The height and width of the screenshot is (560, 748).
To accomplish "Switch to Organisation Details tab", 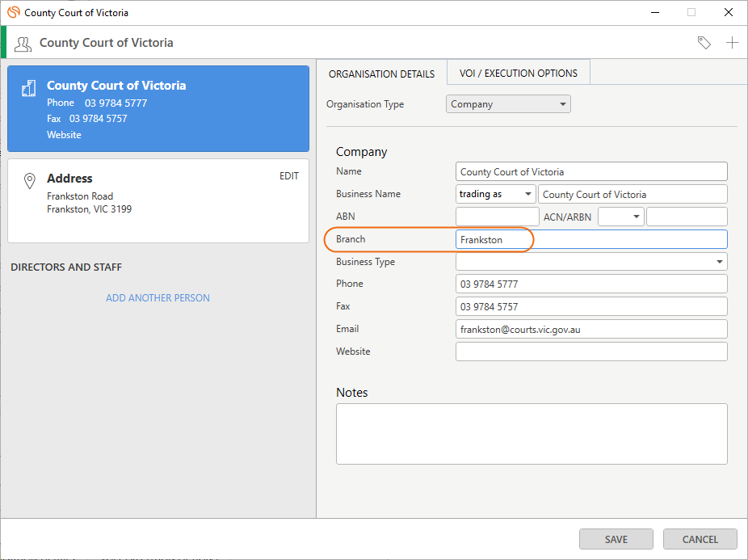I will (381, 74).
